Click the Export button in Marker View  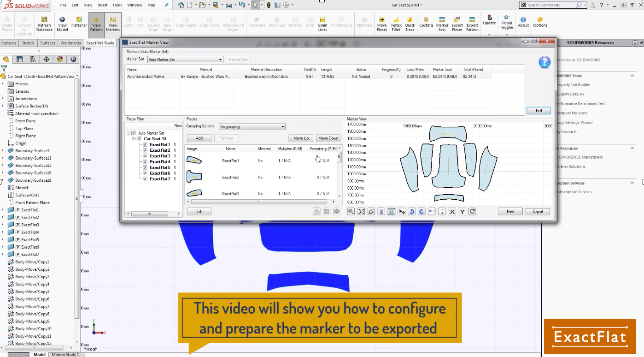pyautogui.click(x=538, y=211)
